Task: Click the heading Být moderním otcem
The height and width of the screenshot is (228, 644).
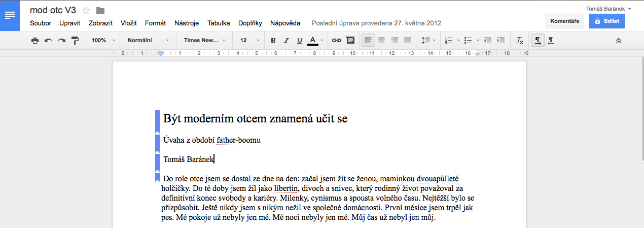Action: pos(255,119)
